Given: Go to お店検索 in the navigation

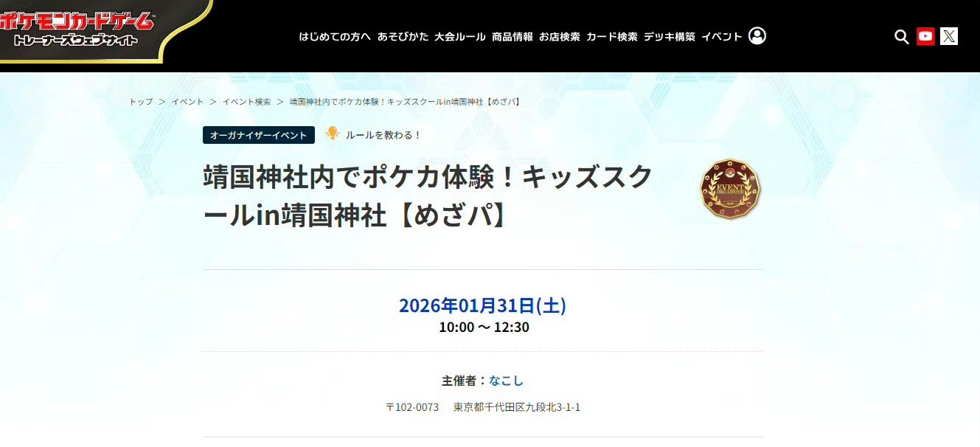Looking at the screenshot, I should [x=560, y=37].
